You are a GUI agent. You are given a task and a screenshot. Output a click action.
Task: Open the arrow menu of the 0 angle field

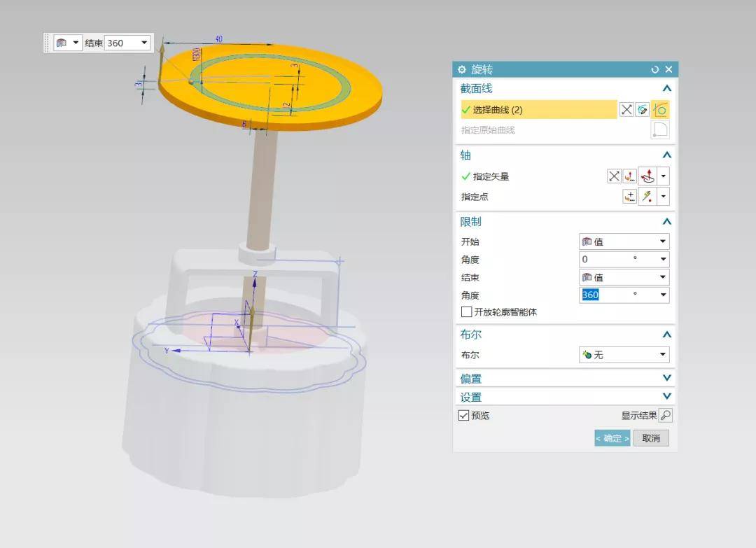coord(664,259)
